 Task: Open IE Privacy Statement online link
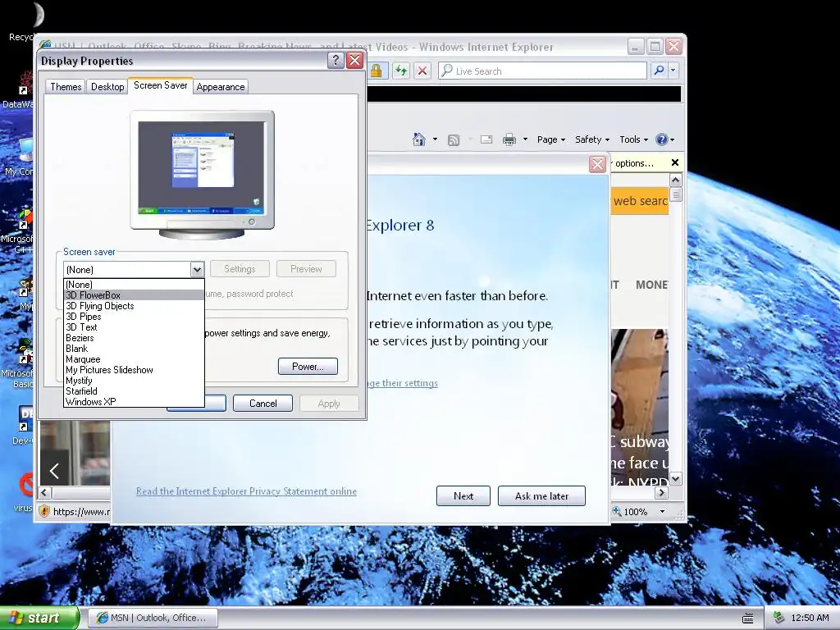[x=246, y=491]
